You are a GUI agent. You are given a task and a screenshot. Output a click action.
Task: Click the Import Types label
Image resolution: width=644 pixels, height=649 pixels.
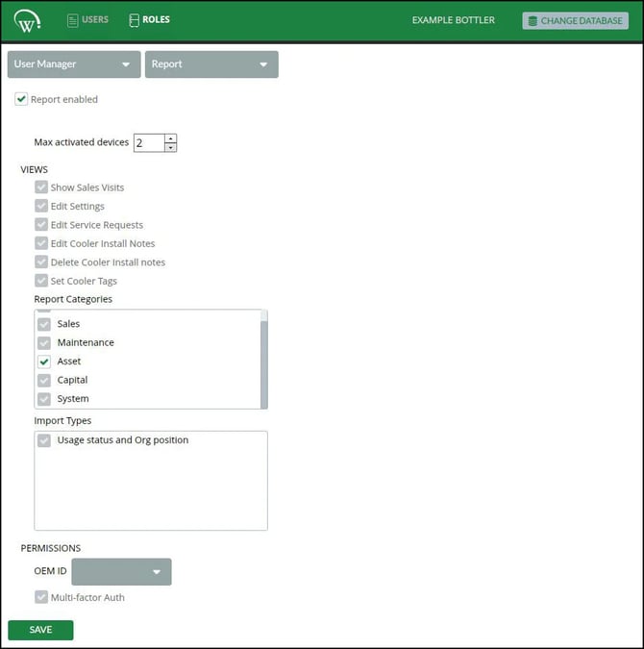62,420
